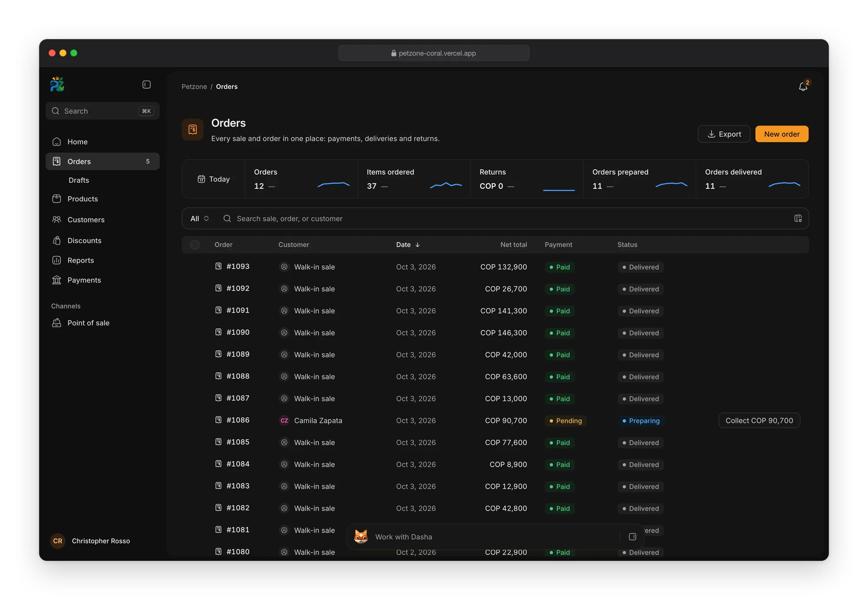This screenshot has width=868, height=600.
Task: Collapse sidebar with the panel toggle icon
Action: click(147, 85)
